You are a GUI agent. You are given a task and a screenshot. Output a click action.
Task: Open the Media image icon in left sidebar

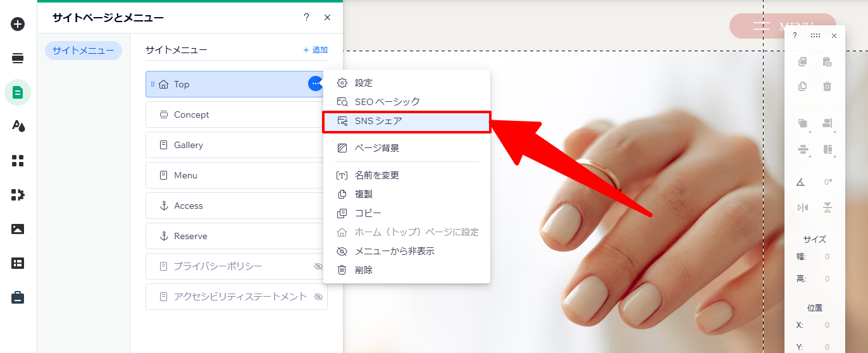click(18, 229)
